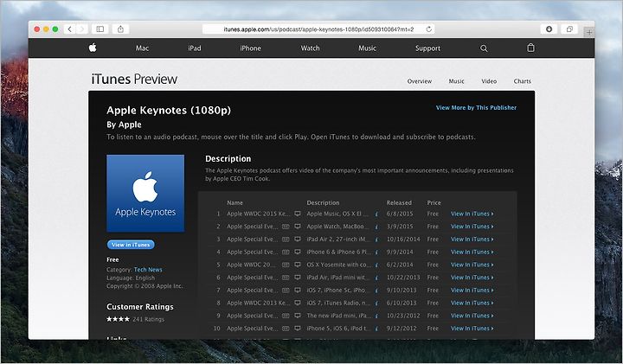This screenshot has height=364, width=623.
Task: Show Safari downloads
Action: click(549, 29)
